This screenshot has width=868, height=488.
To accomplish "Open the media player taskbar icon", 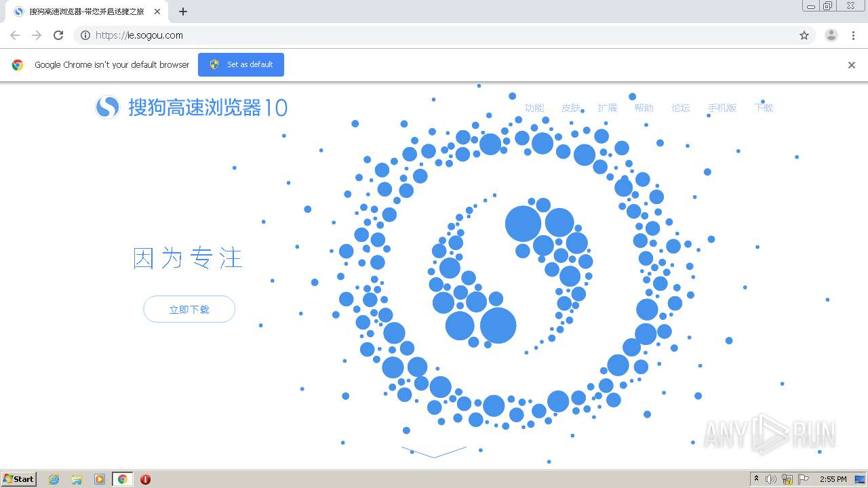I will tap(100, 479).
